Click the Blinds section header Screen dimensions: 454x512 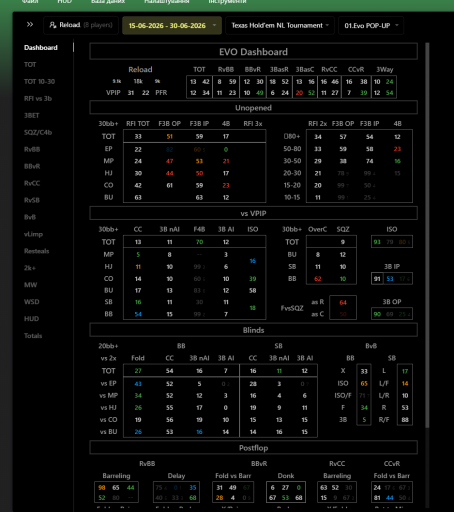(x=253, y=330)
